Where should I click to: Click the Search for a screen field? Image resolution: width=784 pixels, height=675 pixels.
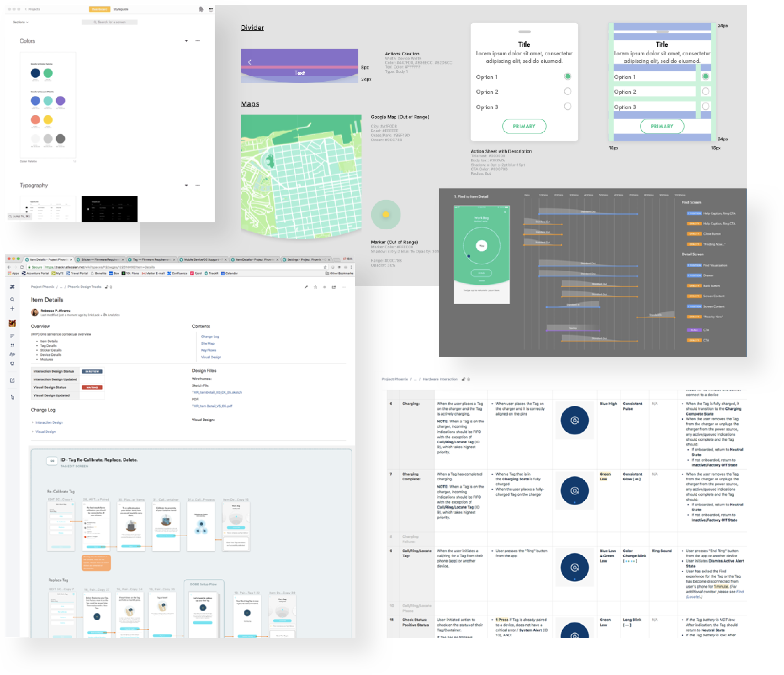(x=110, y=22)
